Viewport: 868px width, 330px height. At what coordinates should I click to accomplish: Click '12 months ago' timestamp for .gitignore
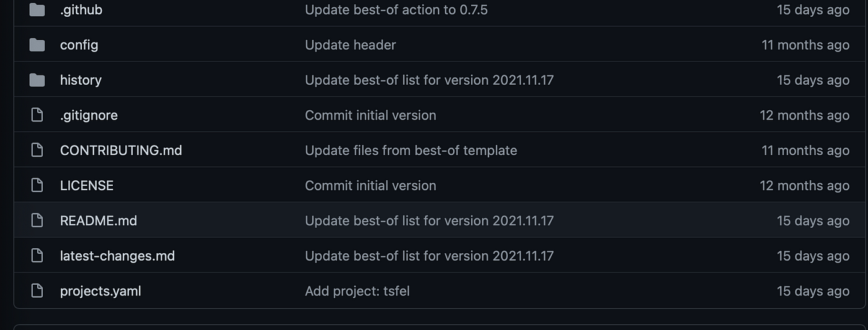pyautogui.click(x=805, y=115)
